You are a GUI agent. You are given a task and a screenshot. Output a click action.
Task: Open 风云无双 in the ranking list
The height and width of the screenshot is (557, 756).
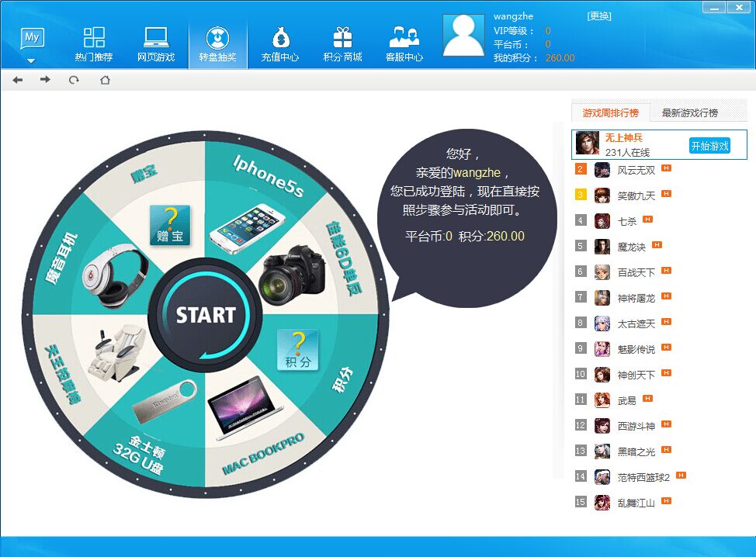click(x=636, y=170)
